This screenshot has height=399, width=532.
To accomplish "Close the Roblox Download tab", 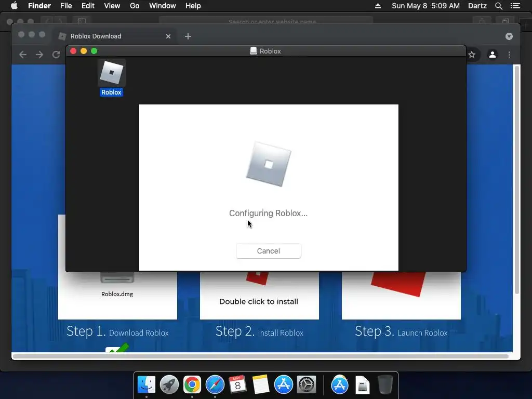I will point(168,36).
